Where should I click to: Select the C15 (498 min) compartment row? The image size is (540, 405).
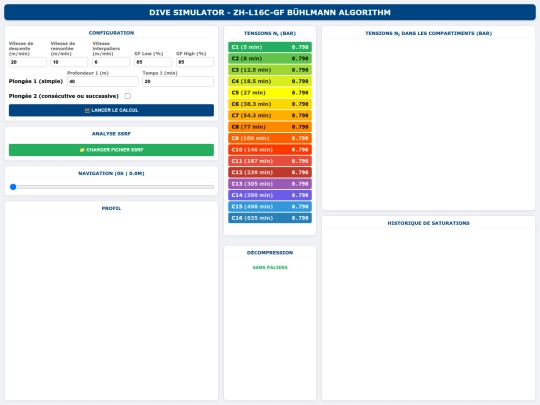[x=270, y=207]
